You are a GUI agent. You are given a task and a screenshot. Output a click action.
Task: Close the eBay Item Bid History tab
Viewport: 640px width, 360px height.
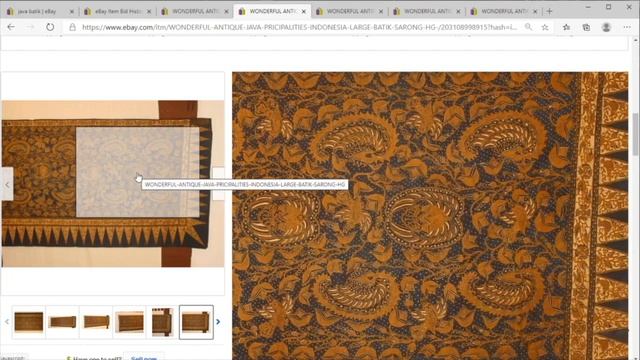149,12
